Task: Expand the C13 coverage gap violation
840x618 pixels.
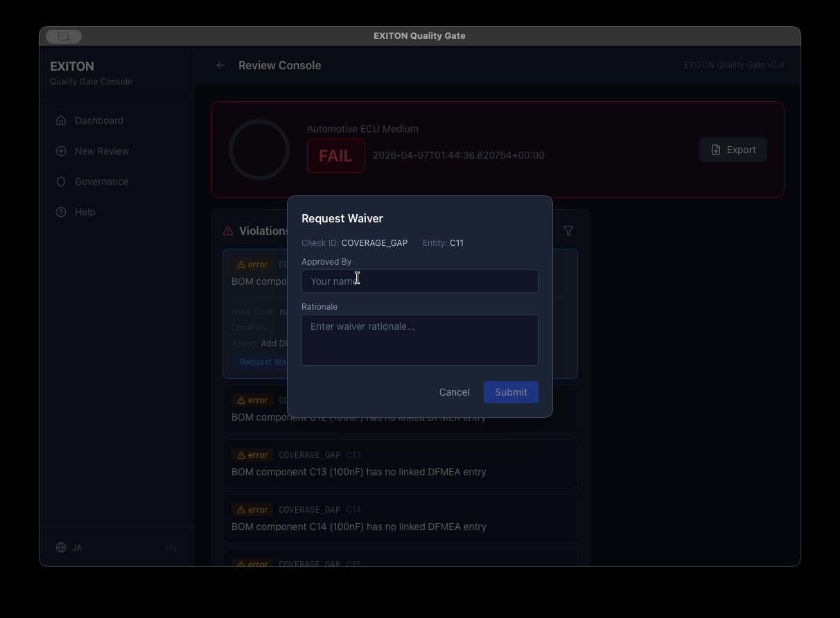Action: coord(400,463)
